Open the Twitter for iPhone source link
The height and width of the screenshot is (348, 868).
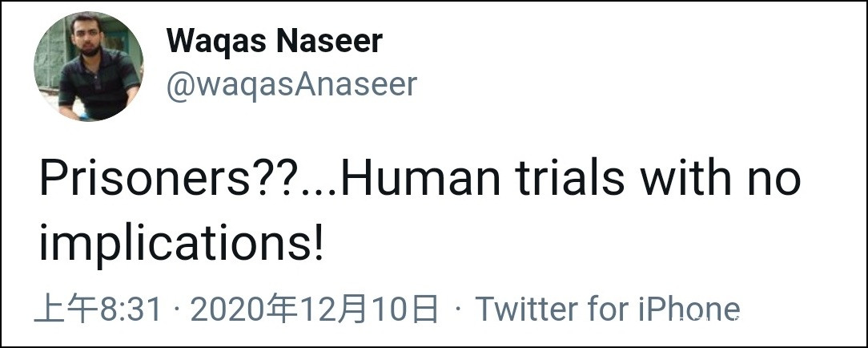[608, 310]
